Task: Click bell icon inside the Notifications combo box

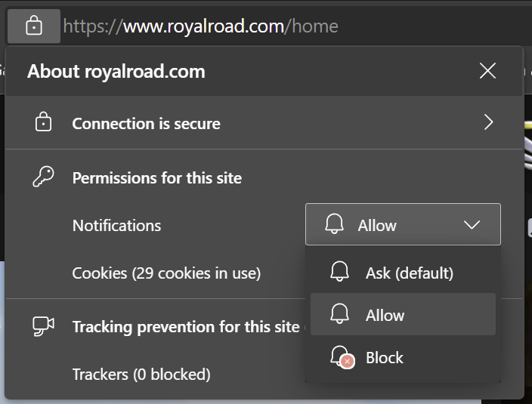Action: click(x=334, y=224)
